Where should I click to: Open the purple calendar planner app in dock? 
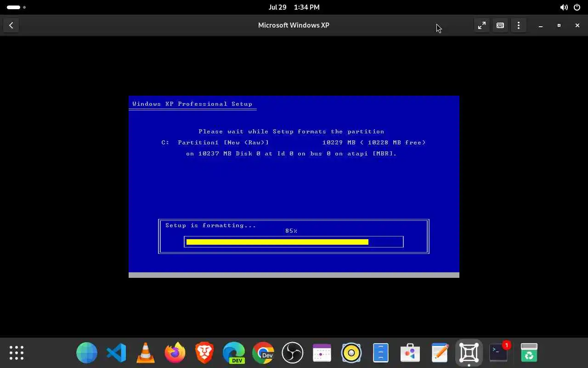(x=322, y=353)
